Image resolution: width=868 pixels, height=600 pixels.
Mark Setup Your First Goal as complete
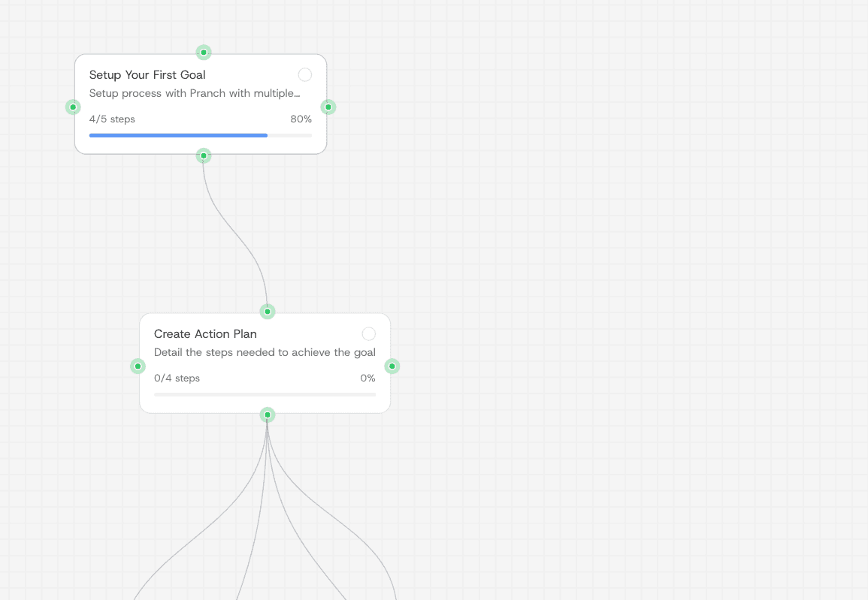pyautogui.click(x=305, y=75)
